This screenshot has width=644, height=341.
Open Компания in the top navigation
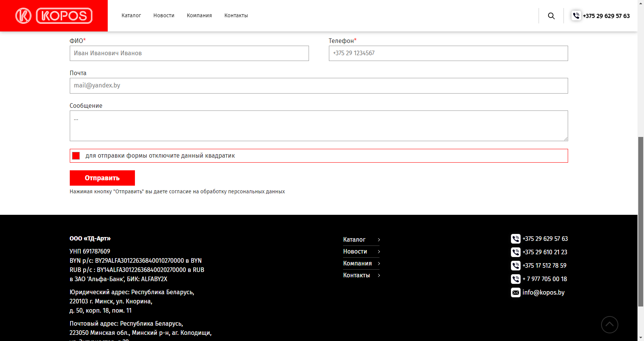click(199, 16)
